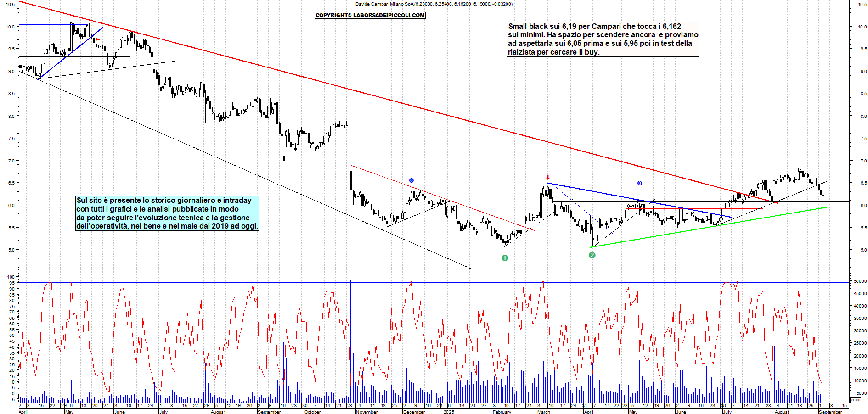The width and height of the screenshot is (868, 414).
Task: Click the 25000 label on the volume axis
Action: (860, 343)
